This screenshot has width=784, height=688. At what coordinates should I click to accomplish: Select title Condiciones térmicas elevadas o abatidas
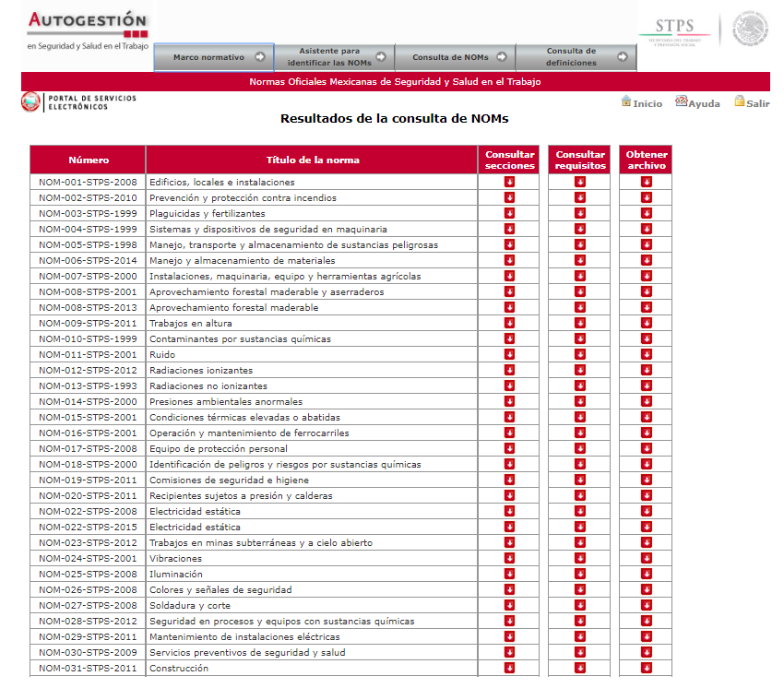(244, 417)
